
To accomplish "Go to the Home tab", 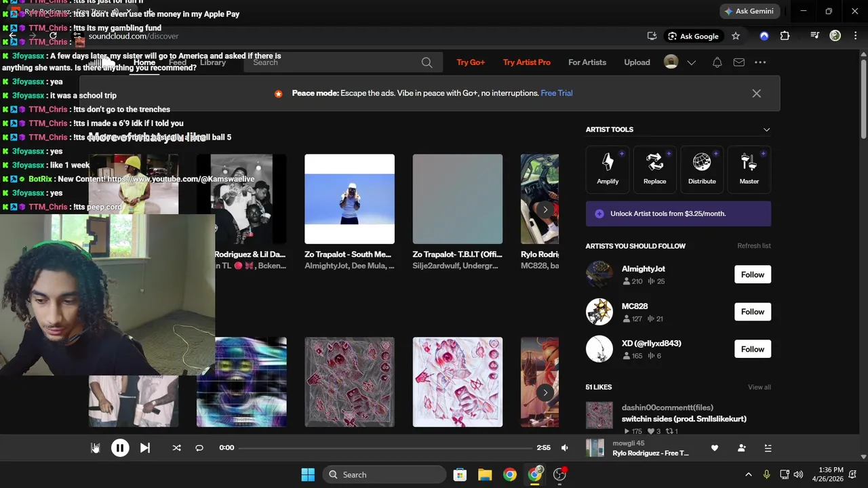I will (144, 62).
